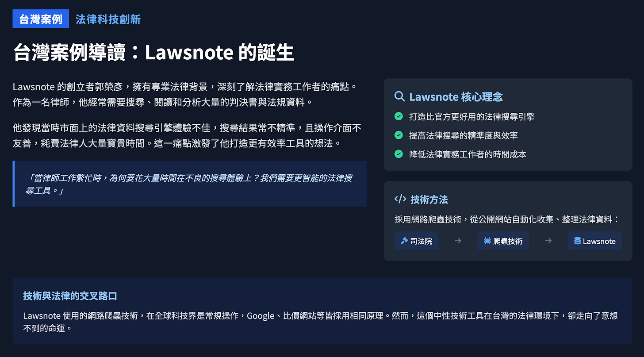The height and width of the screenshot is (357, 644).
Task: Select the 司法院 chip
Action: click(x=416, y=241)
